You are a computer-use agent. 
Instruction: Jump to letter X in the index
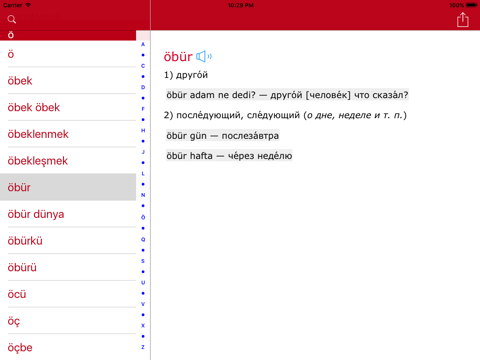pos(143,326)
